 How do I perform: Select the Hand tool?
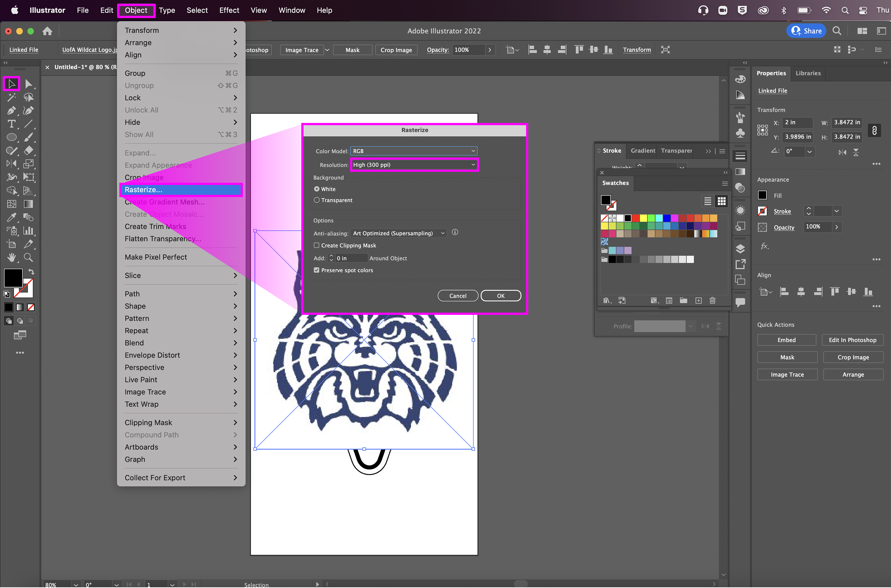11,257
